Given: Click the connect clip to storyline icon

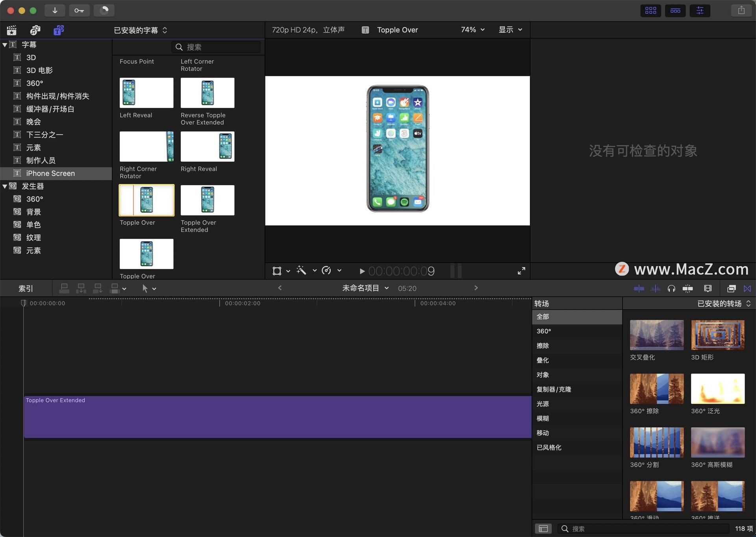Looking at the screenshot, I should point(64,289).
